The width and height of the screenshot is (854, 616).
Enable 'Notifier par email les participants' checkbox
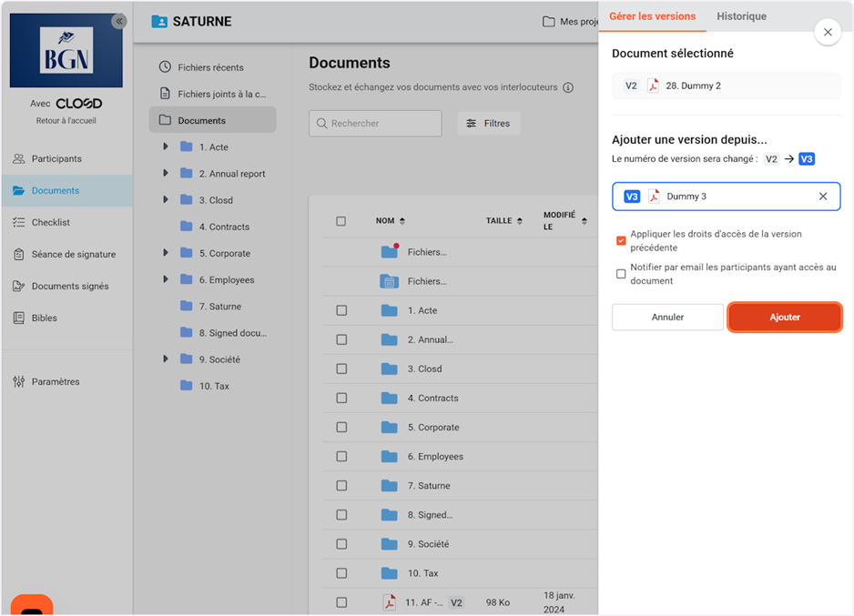point(621,274)
